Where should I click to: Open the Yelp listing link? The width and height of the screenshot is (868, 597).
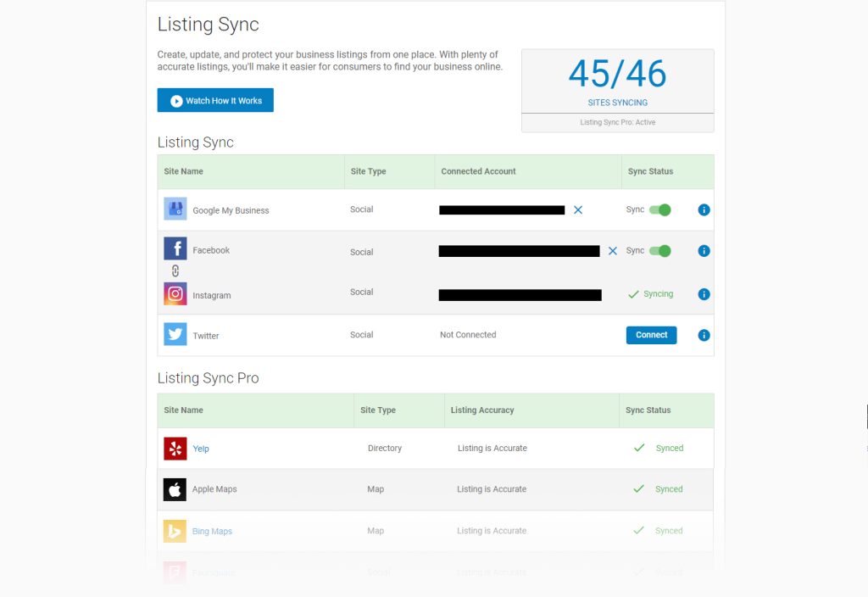[x=201, y=449]
